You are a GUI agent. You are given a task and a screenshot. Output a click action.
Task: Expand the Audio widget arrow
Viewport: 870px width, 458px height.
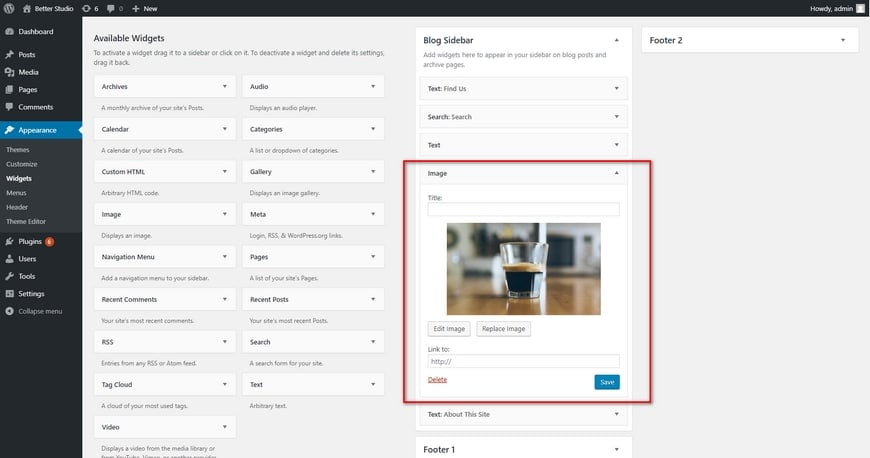[x=373, y=87]
